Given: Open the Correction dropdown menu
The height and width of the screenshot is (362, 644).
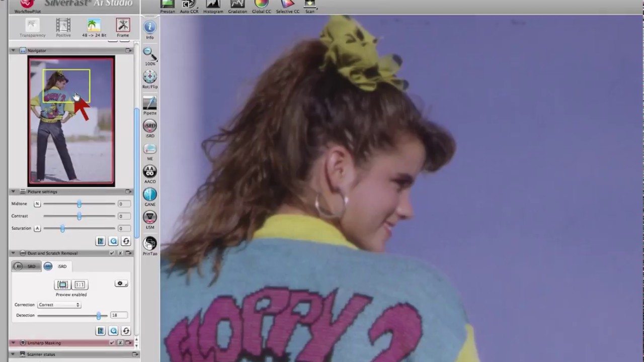Looking at the screenshot, I should tap(59, 305).
